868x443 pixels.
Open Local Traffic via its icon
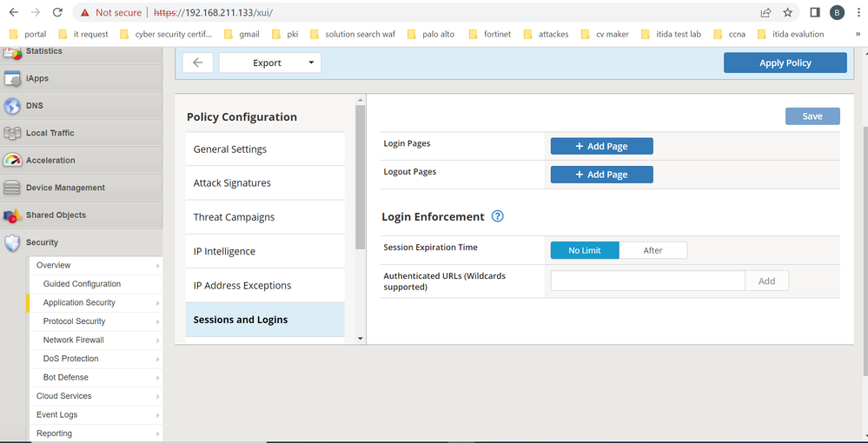pyautogui.click(x=12, y=134)
